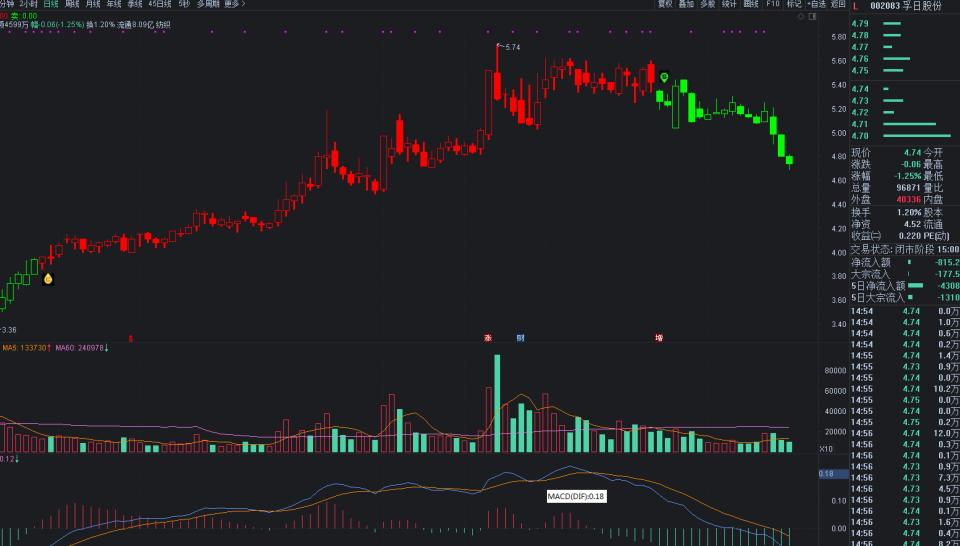Click the 3.36 low price label
This screenshot has height=546, width=960.
point(9,330)
